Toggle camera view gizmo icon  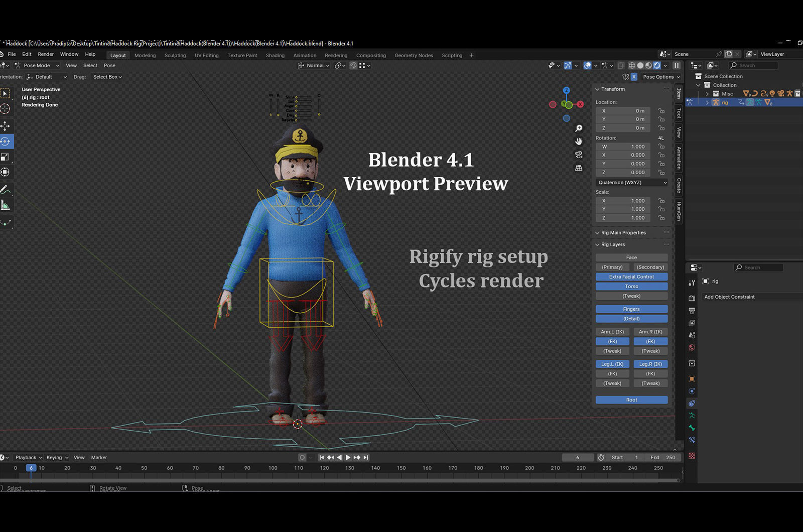pos(579,155)
